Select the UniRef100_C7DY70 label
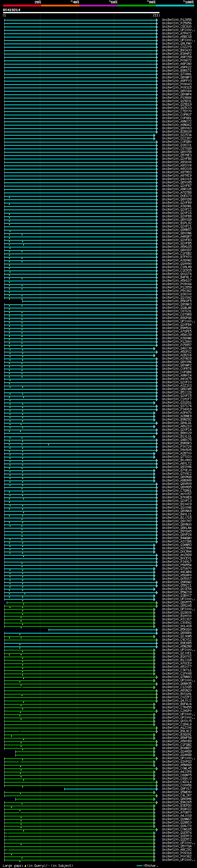197x868 pixels. [177, 111]
